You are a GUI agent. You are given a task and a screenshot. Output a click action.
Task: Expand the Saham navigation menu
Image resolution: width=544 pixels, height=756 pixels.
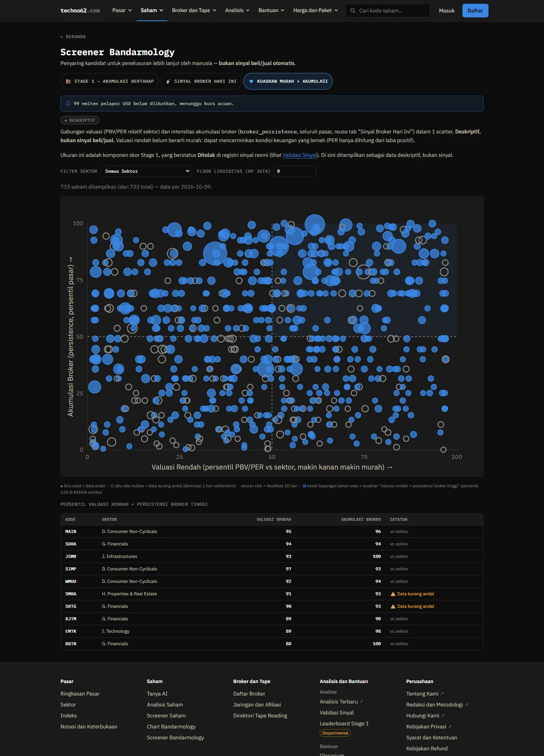pyautogui.click(x=152, y=11)
